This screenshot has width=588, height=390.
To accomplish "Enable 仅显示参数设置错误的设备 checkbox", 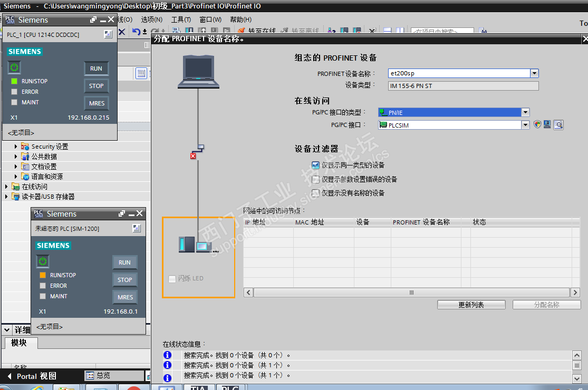I will (x=316, y=179).
